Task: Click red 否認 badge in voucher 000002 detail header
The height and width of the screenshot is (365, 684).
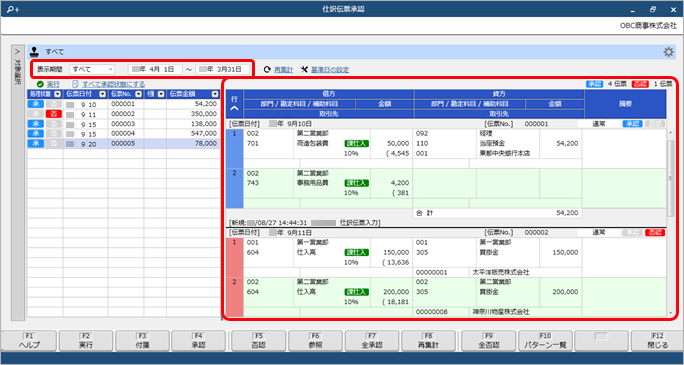Action: click(655, 232)
